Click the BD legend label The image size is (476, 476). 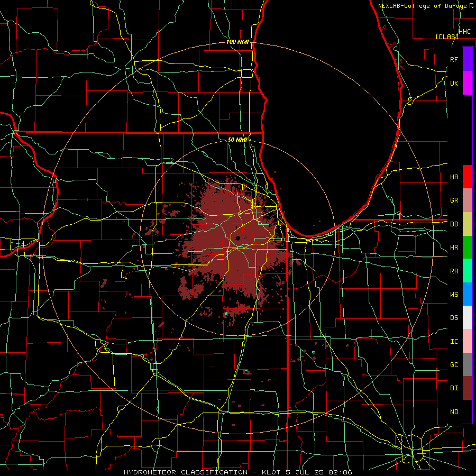coord(454,224)
